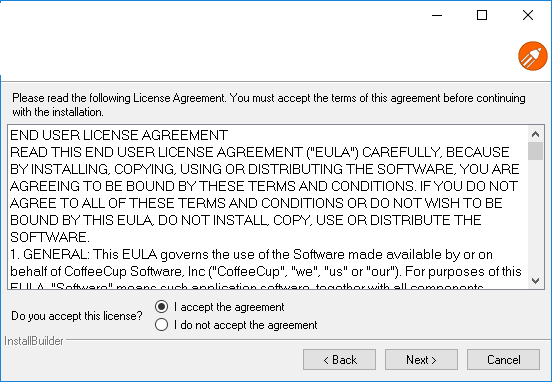Click the '1. GENERAL' paragraph in the license
Viewport: 552px width, 382px height.
(265, 269)
